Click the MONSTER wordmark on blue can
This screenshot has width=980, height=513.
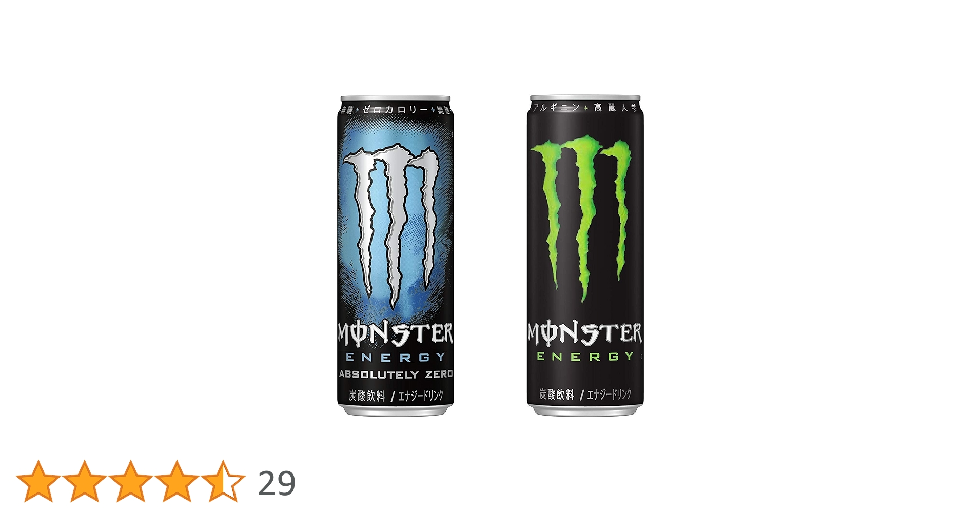(x=395, y=333)
